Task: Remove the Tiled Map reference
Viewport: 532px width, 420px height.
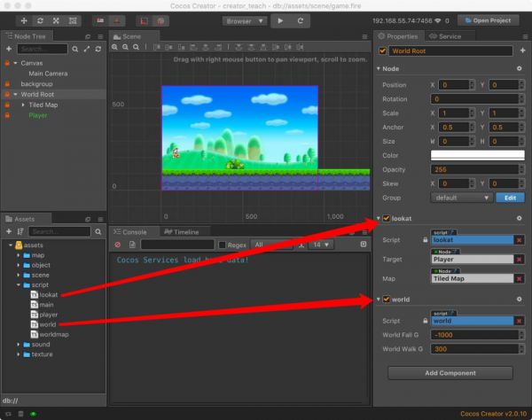Action: (519, 278)
